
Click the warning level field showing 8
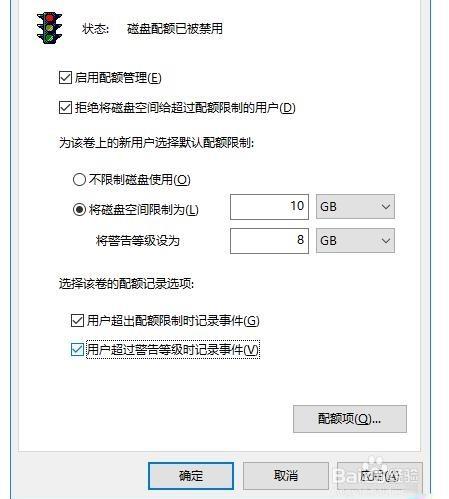tap(269, 241)
